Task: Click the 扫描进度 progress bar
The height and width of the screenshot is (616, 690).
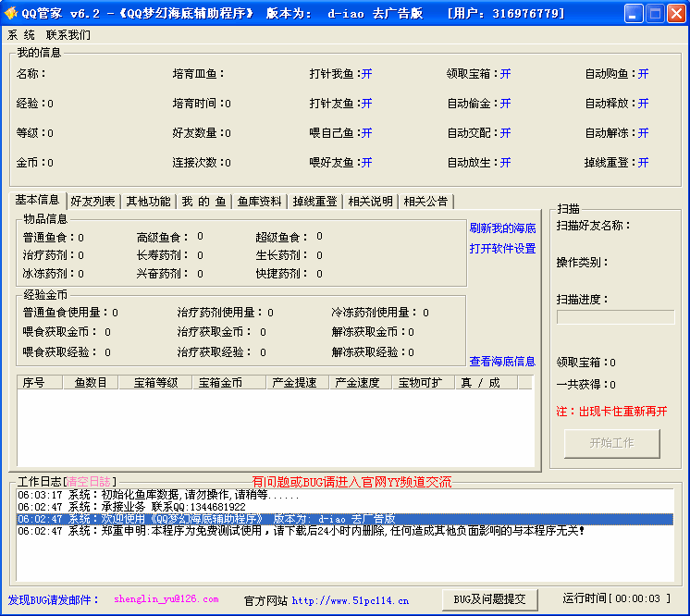Action: pyautogui.click(x=615, y=317)
